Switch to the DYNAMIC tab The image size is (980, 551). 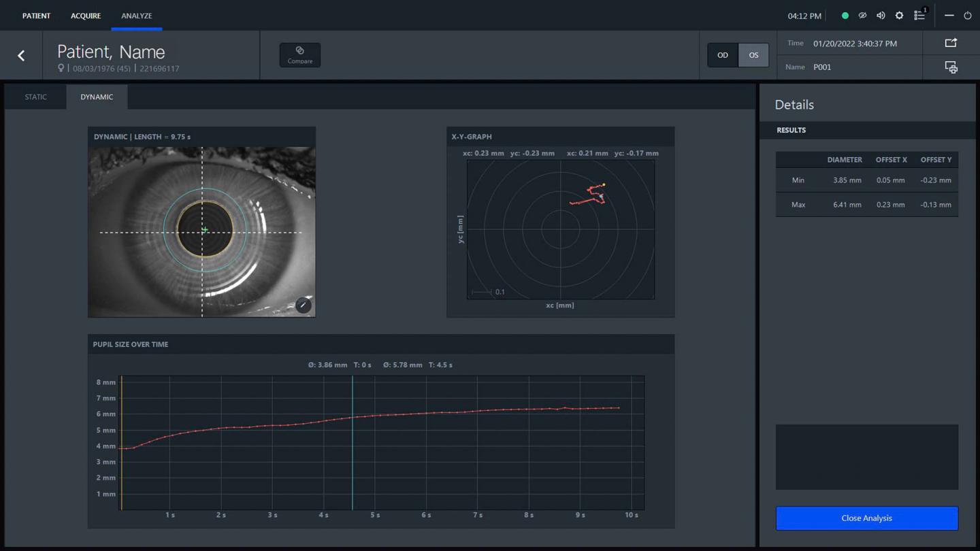97,97
